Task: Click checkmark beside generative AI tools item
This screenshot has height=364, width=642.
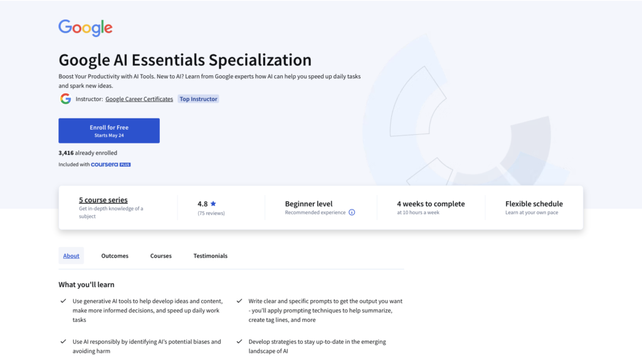Action: pyautogui.click(x=63, y=301)
